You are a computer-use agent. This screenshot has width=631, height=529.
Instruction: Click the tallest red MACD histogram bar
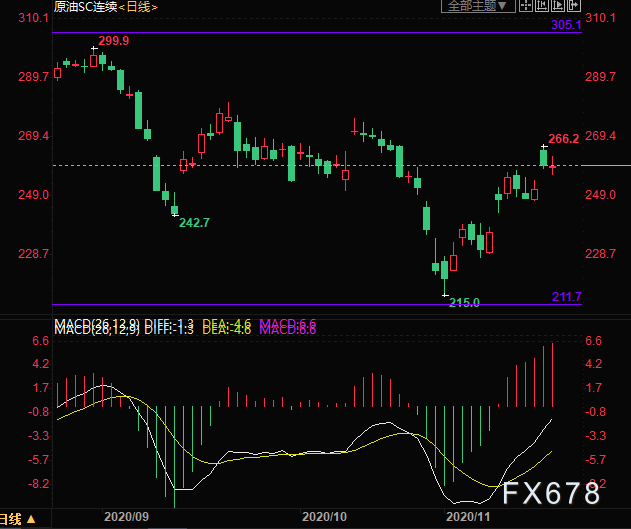point(553,375)
